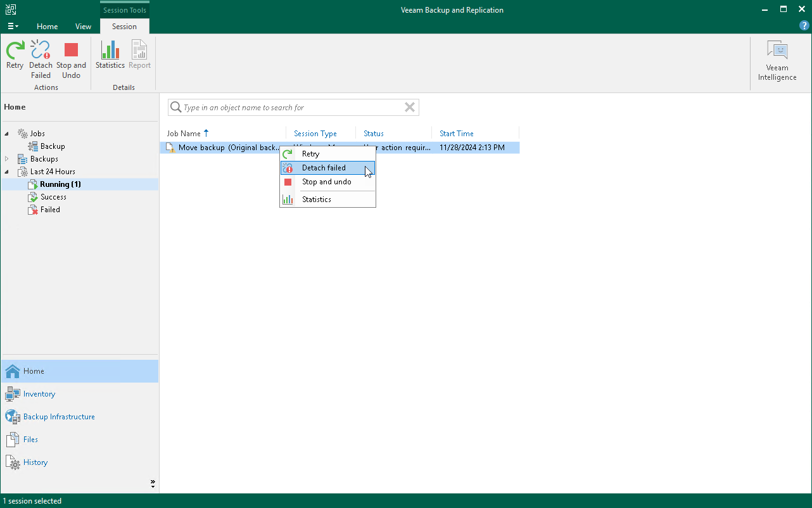Collapse the Jobs tree node

7,134
